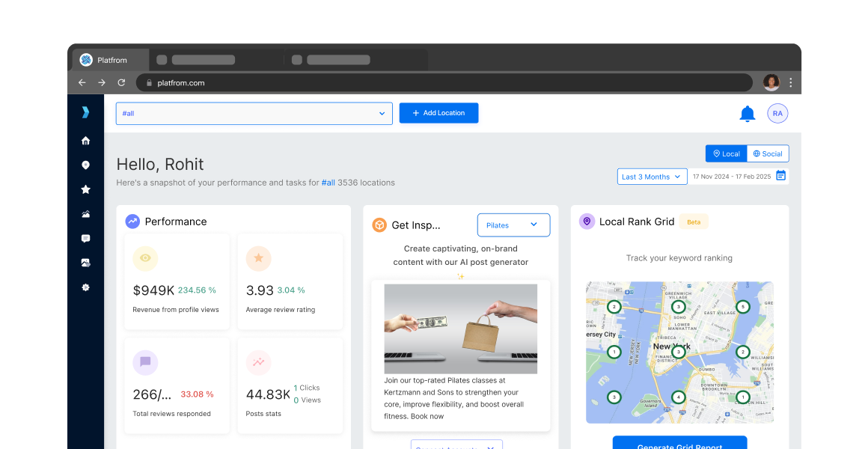Click the Track your keyword ranking text
This screenshot has width=868, height=449.
pos(679,258)
